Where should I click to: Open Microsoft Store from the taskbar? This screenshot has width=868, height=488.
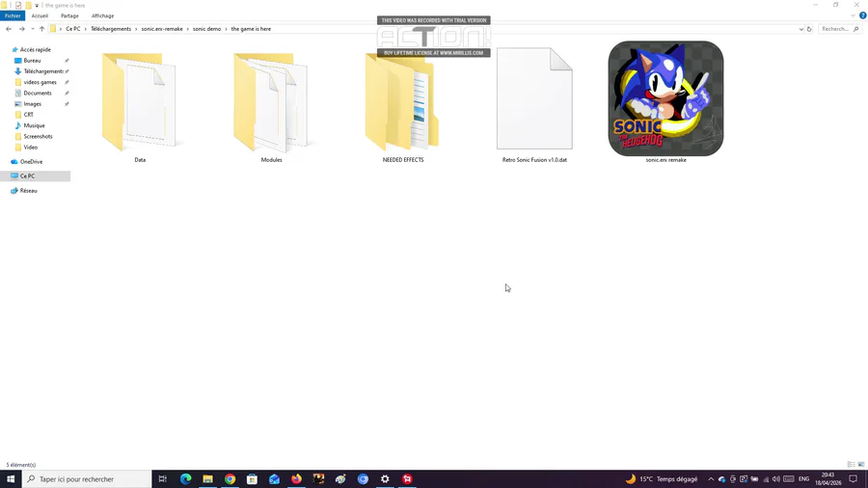(x=252, y=479)
